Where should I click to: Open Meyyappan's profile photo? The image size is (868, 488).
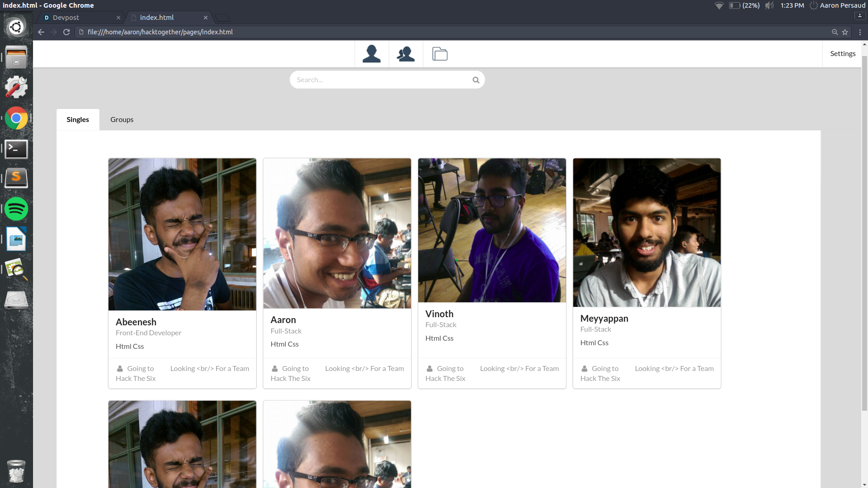(646, 233)
